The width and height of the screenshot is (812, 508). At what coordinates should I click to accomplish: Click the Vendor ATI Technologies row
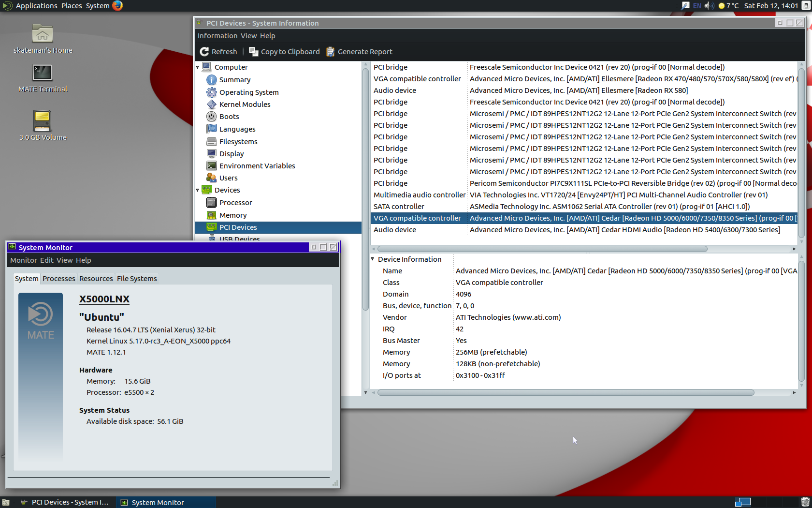tap(584, 317)
